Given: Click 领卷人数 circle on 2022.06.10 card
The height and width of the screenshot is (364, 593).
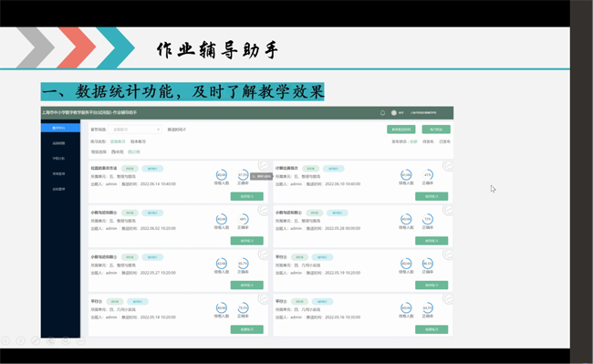Looking at the screenshot, I should pyautogui.click(x=406, y=174).
